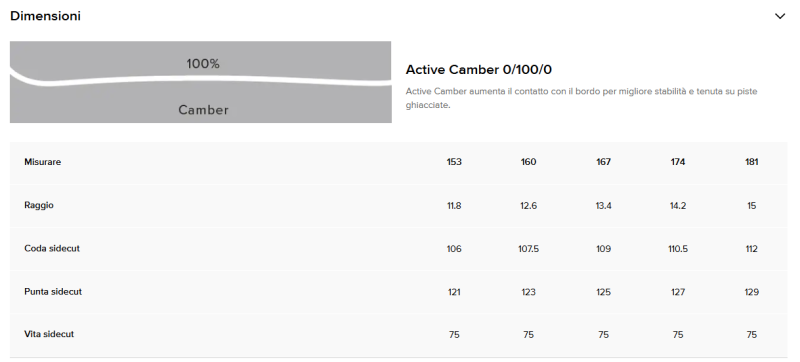
Task: Click the radius value 14.2
Action: (678, 205)
